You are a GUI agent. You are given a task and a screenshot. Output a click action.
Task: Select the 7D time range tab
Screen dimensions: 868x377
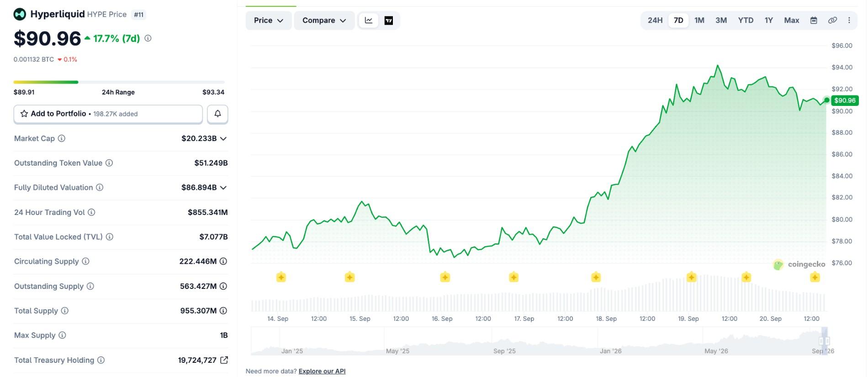(678, 21)
